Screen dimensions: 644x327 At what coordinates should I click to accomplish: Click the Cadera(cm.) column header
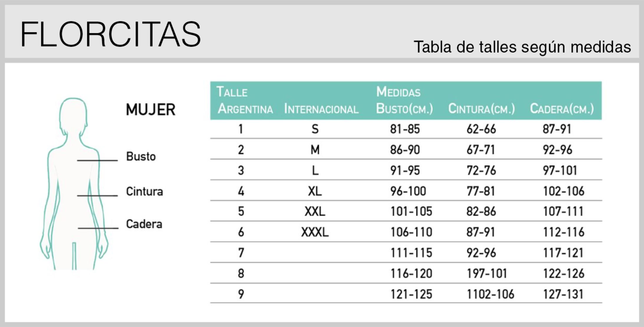click(562, 109)
